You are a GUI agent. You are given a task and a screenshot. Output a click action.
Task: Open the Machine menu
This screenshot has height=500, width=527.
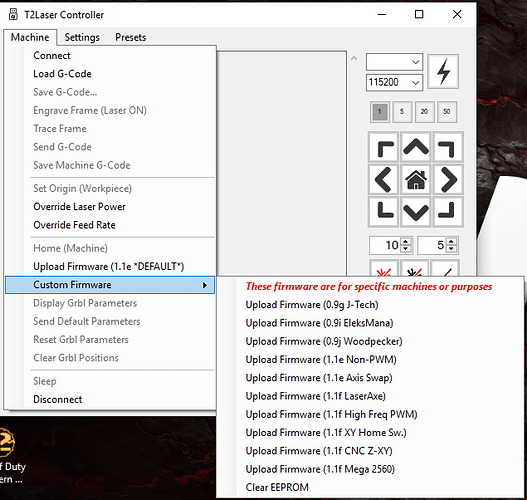click(x=30, y=37)
